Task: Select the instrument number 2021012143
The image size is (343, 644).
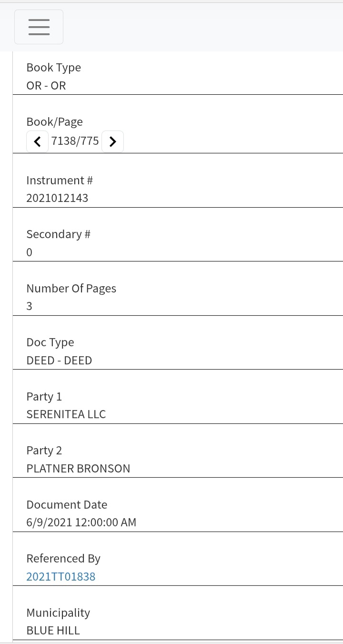Action: click(57, 198)
